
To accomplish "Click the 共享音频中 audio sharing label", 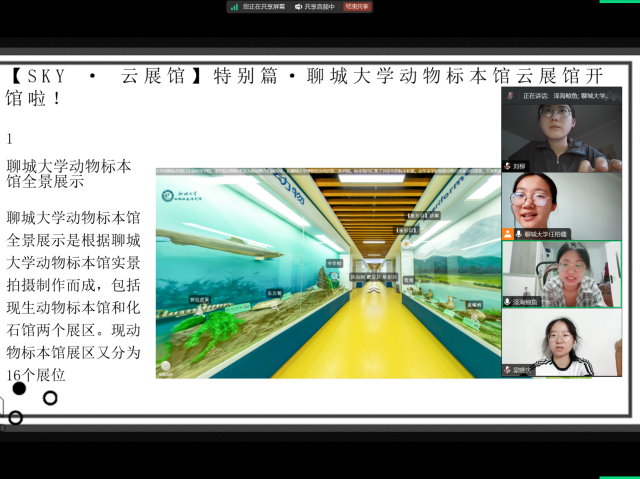I will [319, 7].
